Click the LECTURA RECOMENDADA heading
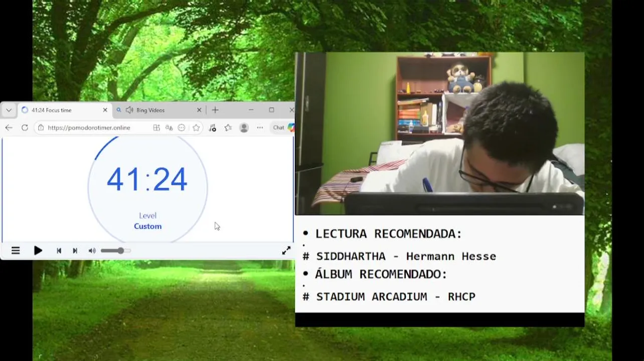This screenshot has height=361, width=644. pos(388,234)
